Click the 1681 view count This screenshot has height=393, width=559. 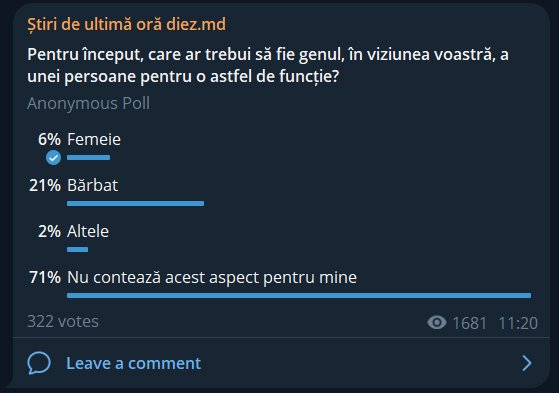coord(470,323)
